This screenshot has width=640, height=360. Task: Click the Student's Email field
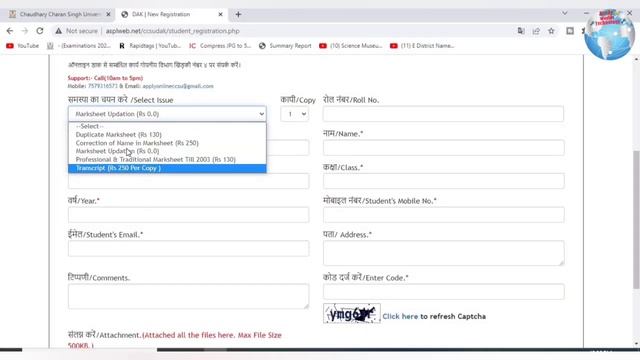coord(189,249)
